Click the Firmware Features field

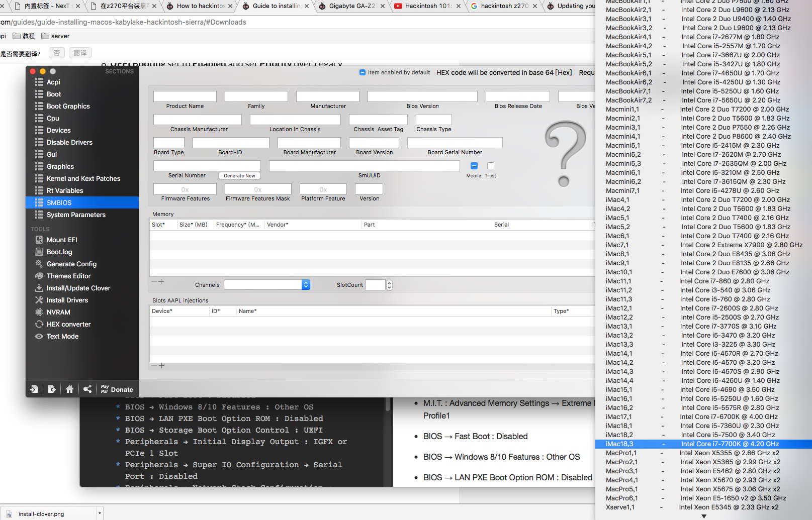(x=185, y=189)
